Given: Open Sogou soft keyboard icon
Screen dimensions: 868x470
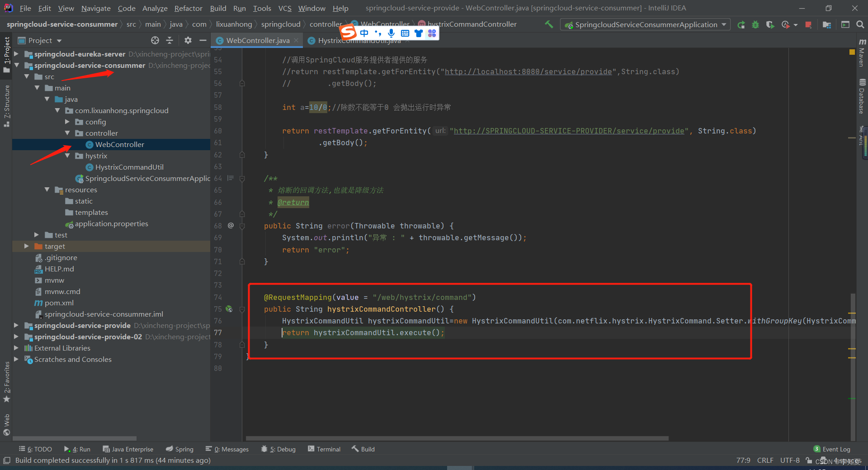Looking at the screenshot, I should coord(405,33).
